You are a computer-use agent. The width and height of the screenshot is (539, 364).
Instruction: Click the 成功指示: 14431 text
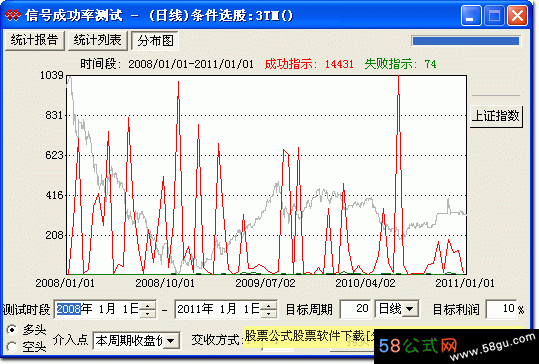point(309,64)
